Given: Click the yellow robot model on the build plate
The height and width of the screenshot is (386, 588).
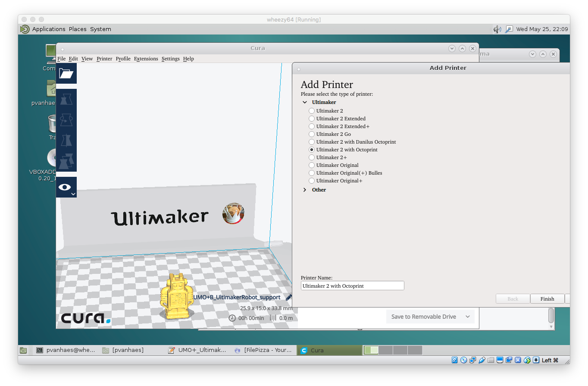Looking at the screenshot, I should pos(176,296).
